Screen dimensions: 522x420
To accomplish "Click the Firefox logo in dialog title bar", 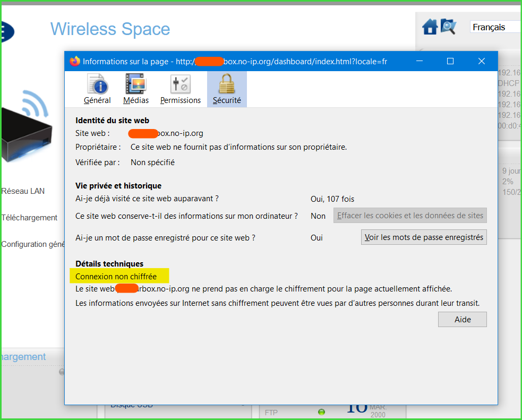I will 75,62.
